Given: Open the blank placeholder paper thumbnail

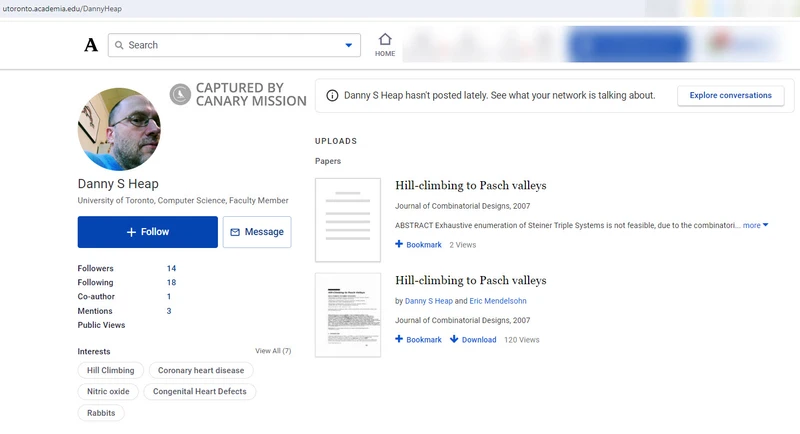Looking at the screenshot, I should click(348, 220).
